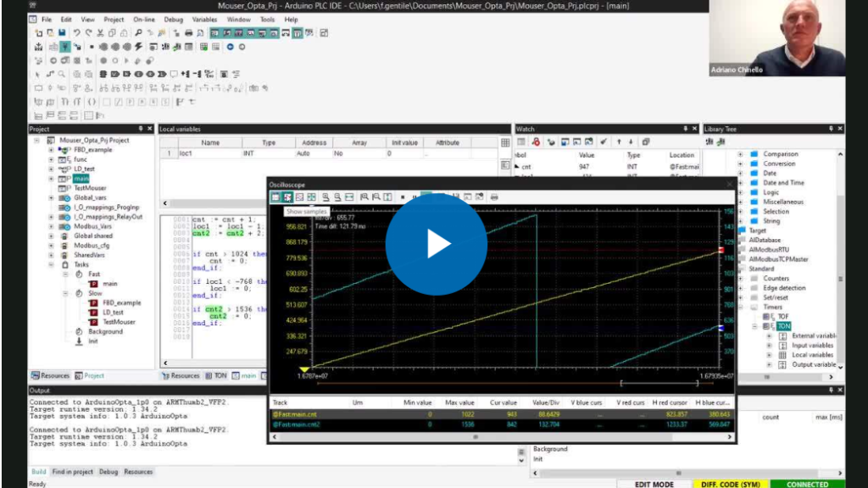Click the Cut scissors icon
The height and width of the screenshot is (488, 868).
pyautogui.click(x=101, y=33)
